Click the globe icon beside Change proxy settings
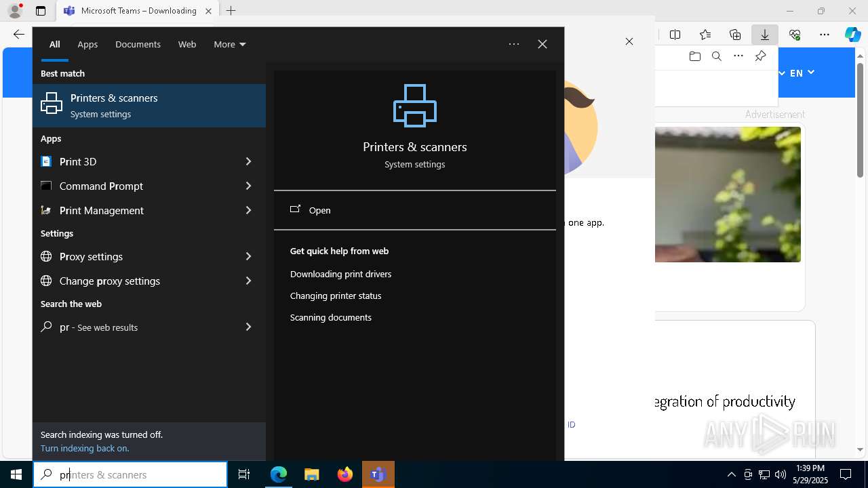This screenshot has width=868, height=488. coord(46,281)
